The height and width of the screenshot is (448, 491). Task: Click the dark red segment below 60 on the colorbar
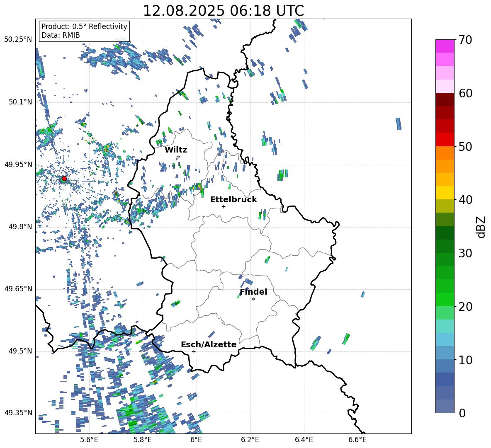pyautogui.click(x=445, y=99)
